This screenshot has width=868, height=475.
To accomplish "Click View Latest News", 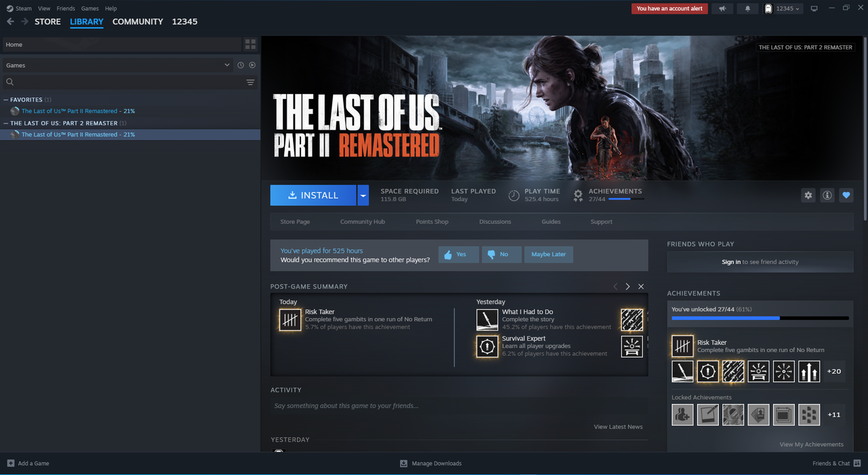I will coord(618,427).
